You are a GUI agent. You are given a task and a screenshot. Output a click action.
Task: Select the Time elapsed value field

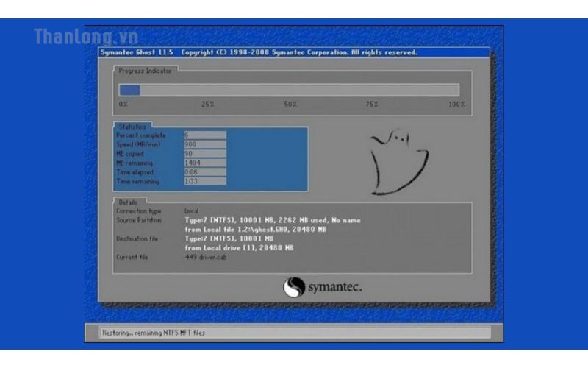(204, 171)
